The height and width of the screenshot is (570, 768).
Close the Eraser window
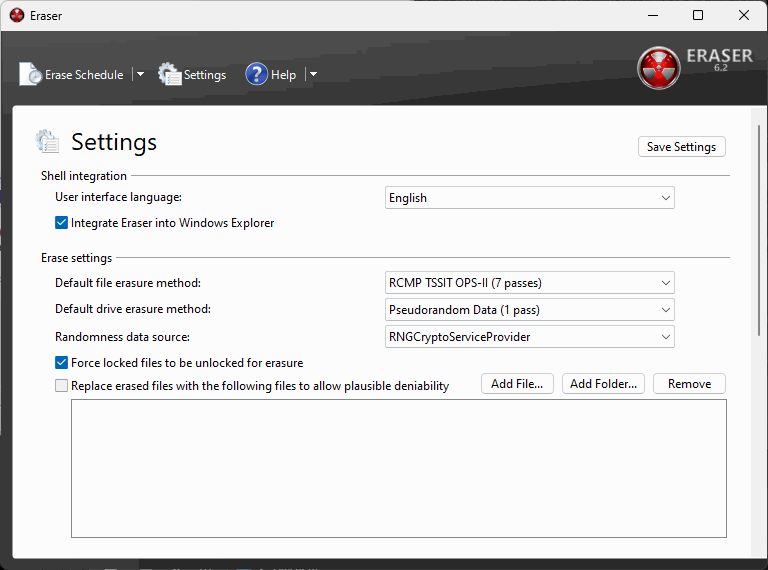coord(744,16)
